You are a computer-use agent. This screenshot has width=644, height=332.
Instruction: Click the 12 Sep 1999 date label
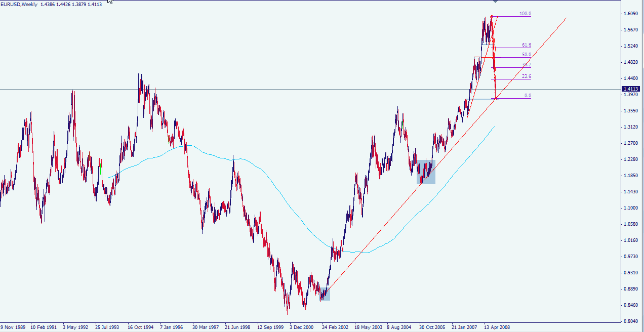[x=270, y=327]
